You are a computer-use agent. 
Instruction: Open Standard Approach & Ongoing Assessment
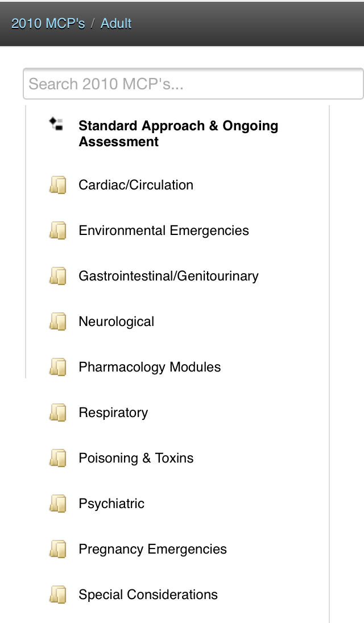click(x=178, y=134)
